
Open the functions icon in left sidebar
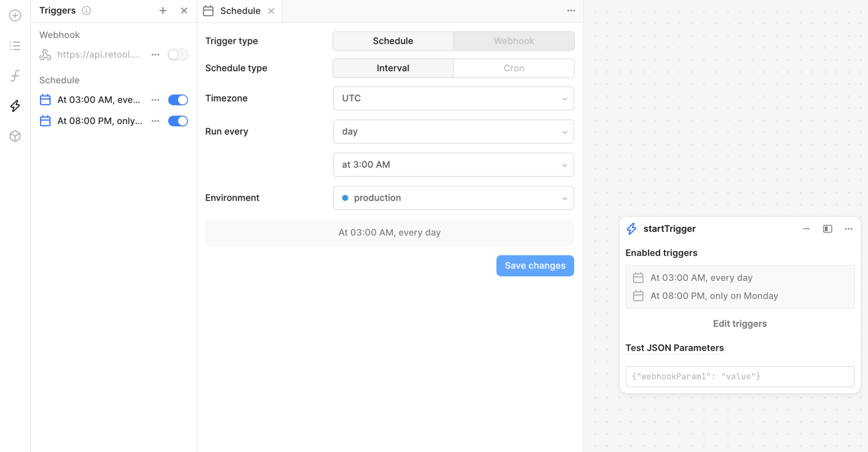(x=15, y=76)
